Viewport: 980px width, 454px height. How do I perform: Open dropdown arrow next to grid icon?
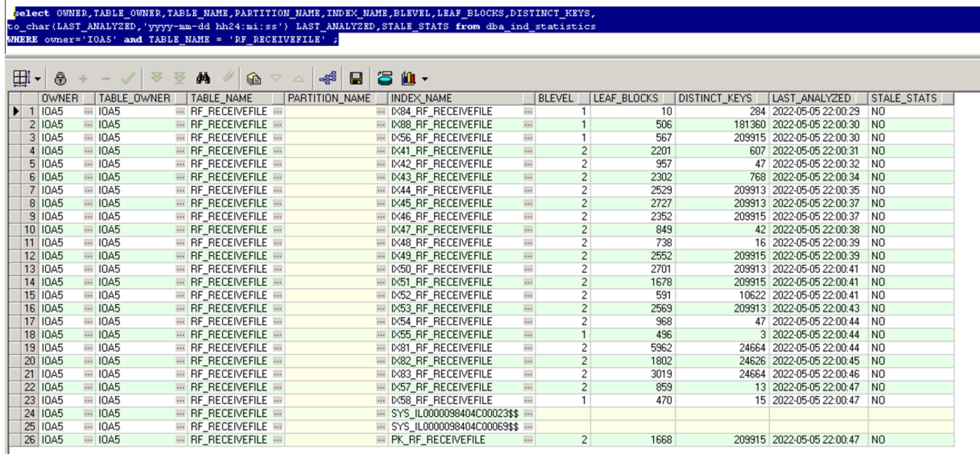pos(38,79)
